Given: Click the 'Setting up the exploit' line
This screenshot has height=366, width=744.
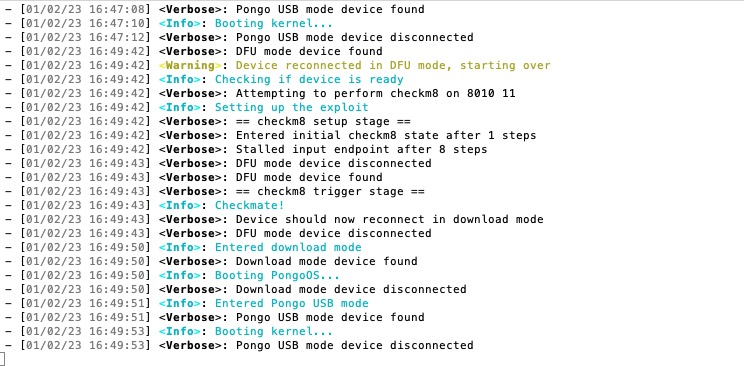Looking at the screenshot, I should click(291, 107).
